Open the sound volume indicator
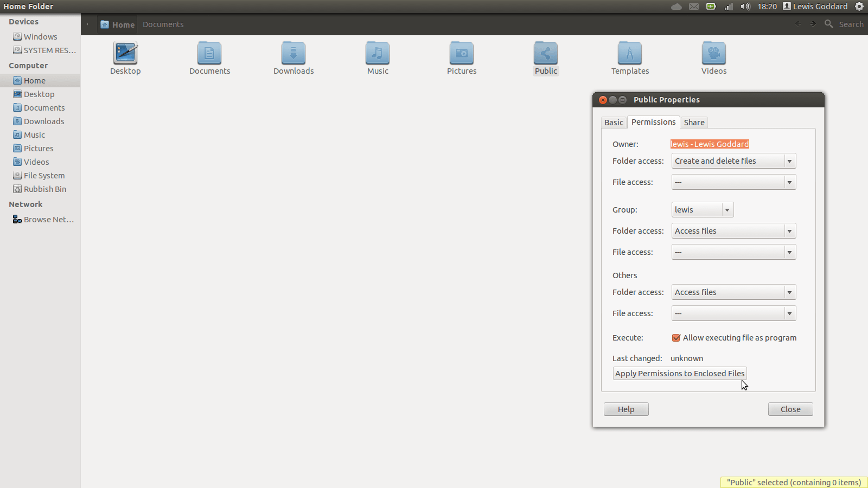868x488 pixels. tap(745, 7)
